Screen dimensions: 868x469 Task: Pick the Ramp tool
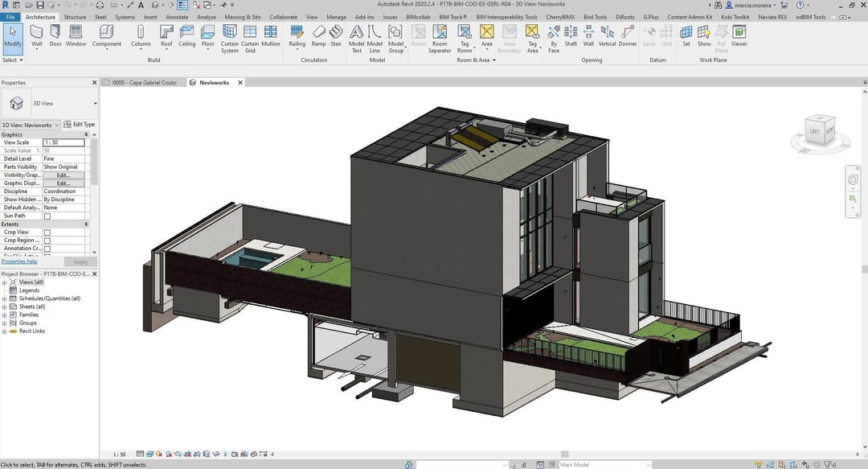point(318,36)
